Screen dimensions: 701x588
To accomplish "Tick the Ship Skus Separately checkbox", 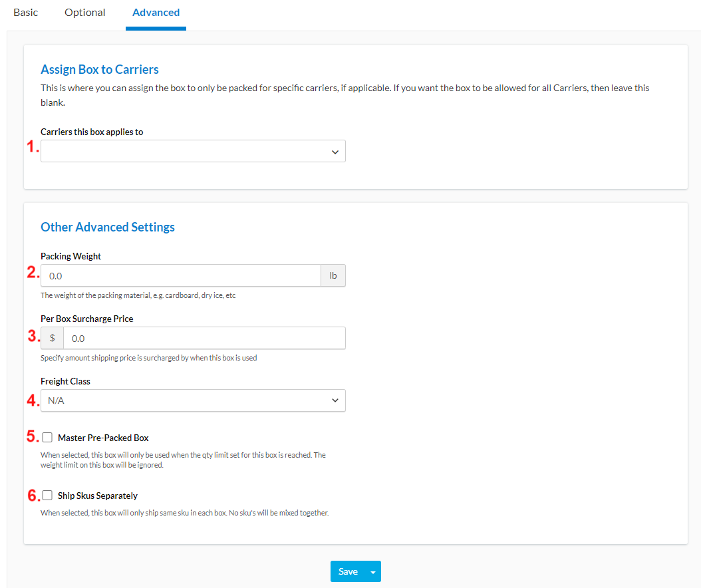I will point(48,495).
